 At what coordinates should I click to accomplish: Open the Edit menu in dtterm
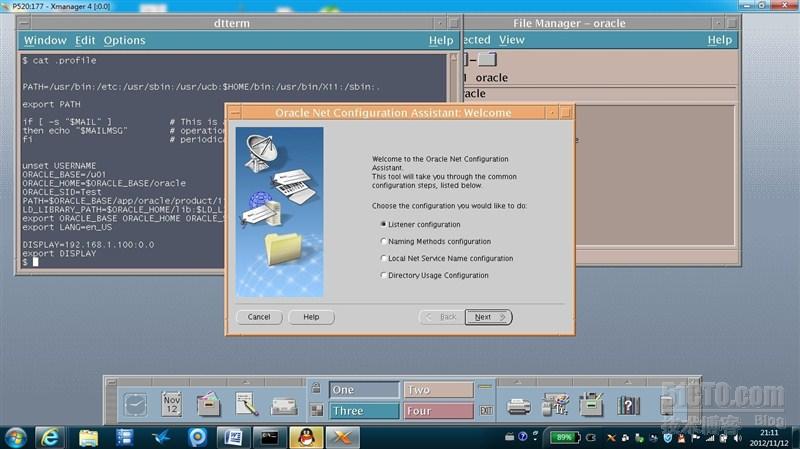[x=85, y=40]
